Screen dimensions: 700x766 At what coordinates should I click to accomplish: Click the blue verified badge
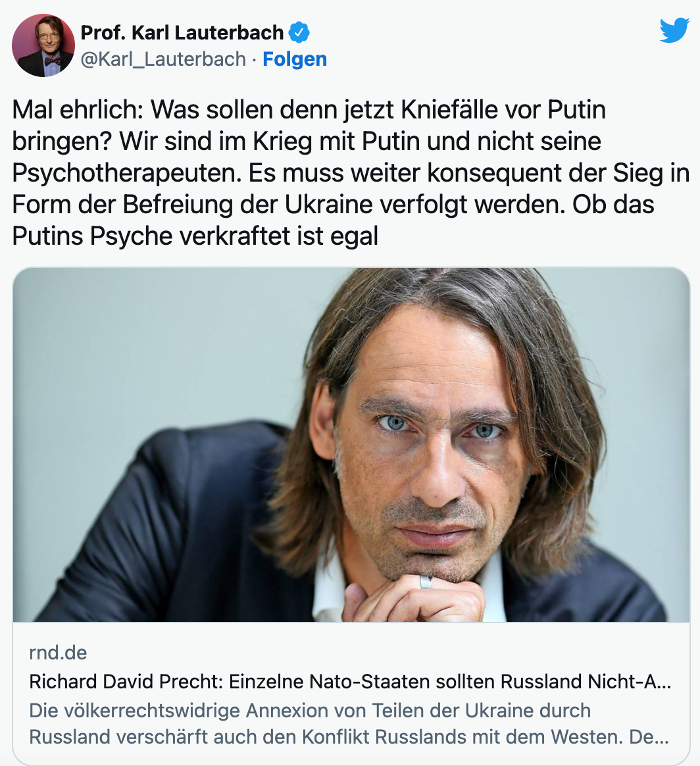pyautogui.click(x=299, y=33)
